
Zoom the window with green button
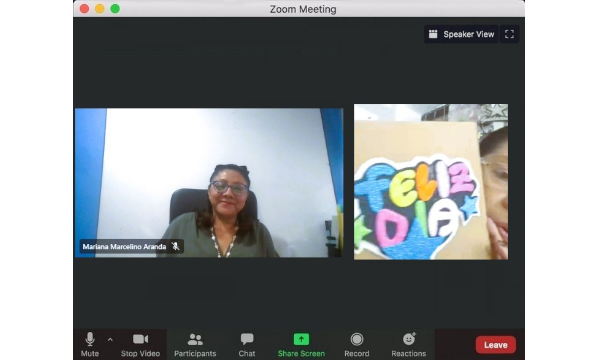(115, 9)
